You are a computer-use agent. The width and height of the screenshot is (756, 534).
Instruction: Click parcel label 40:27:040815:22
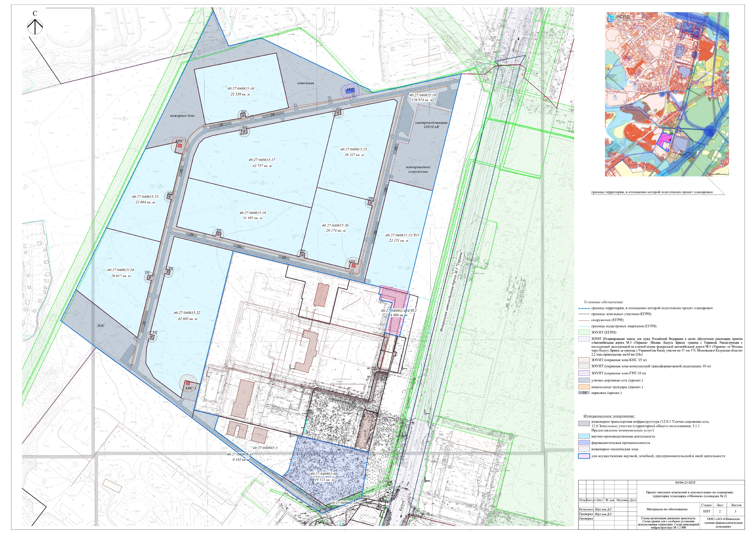187,313
